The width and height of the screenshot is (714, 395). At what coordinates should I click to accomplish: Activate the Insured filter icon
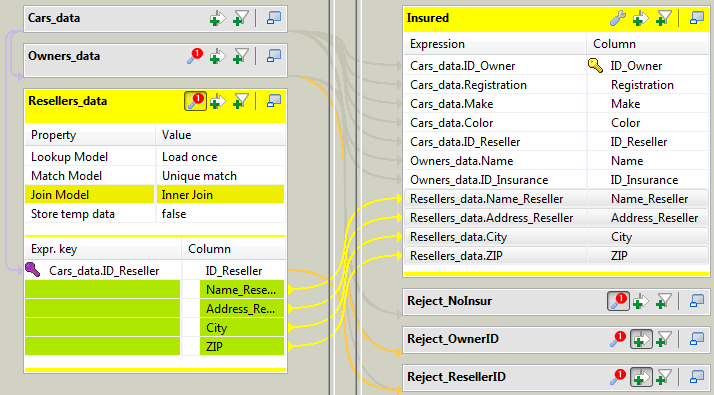pos(663,18)
